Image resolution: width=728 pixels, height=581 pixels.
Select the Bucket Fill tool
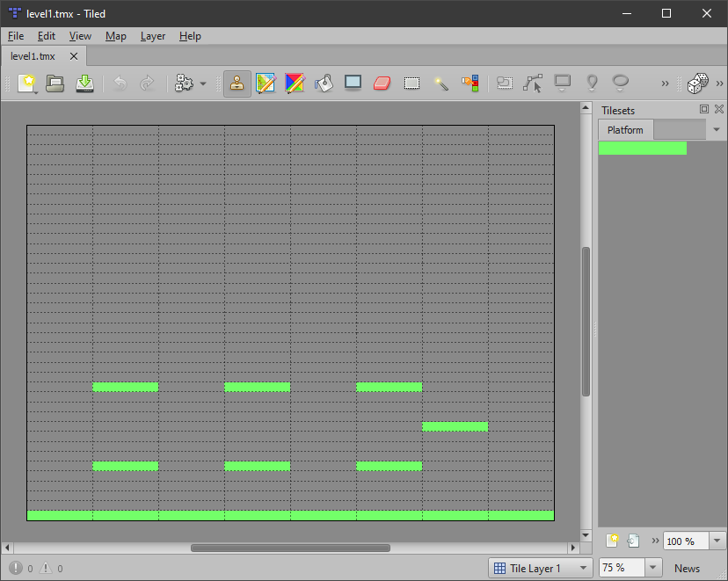click(x=324, y=84)
